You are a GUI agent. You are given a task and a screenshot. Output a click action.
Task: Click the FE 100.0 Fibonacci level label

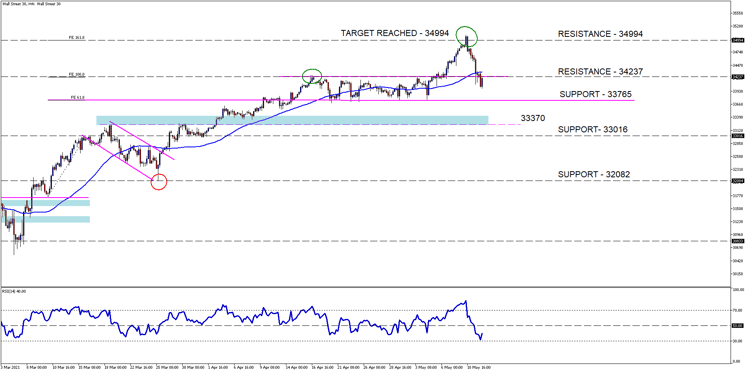coord(78,74)
